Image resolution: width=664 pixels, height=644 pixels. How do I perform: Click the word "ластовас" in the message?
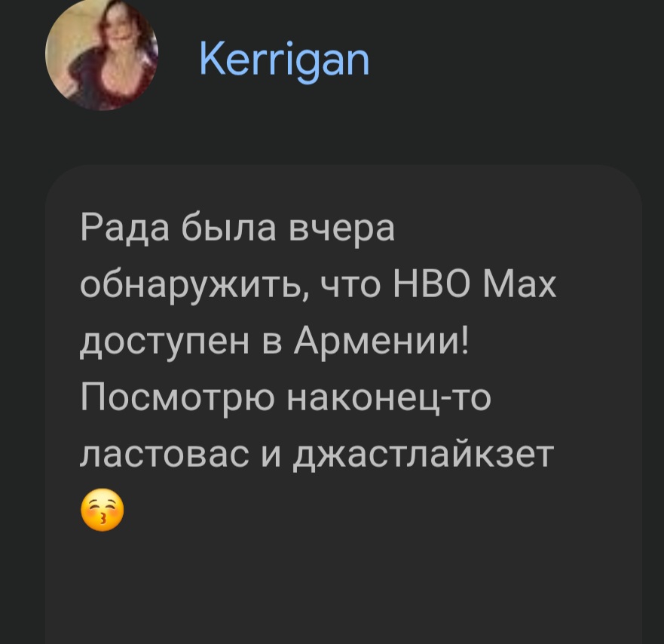point(164,455)
